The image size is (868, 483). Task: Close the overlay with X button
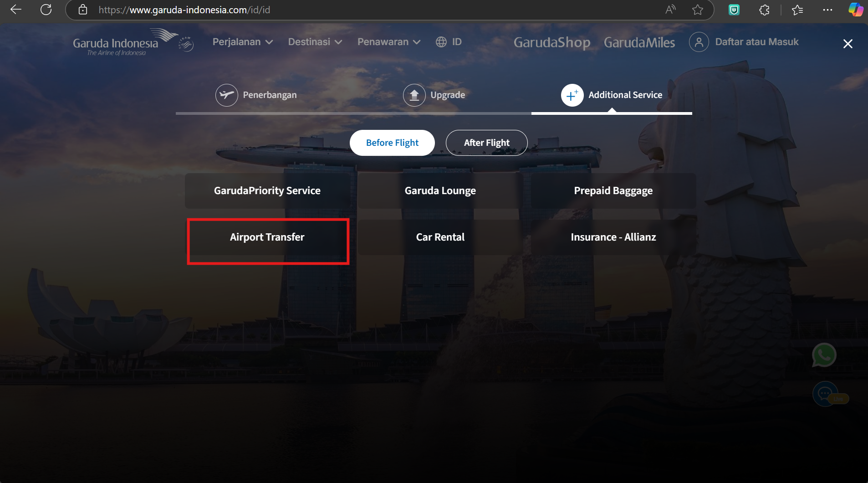(848, 44)
